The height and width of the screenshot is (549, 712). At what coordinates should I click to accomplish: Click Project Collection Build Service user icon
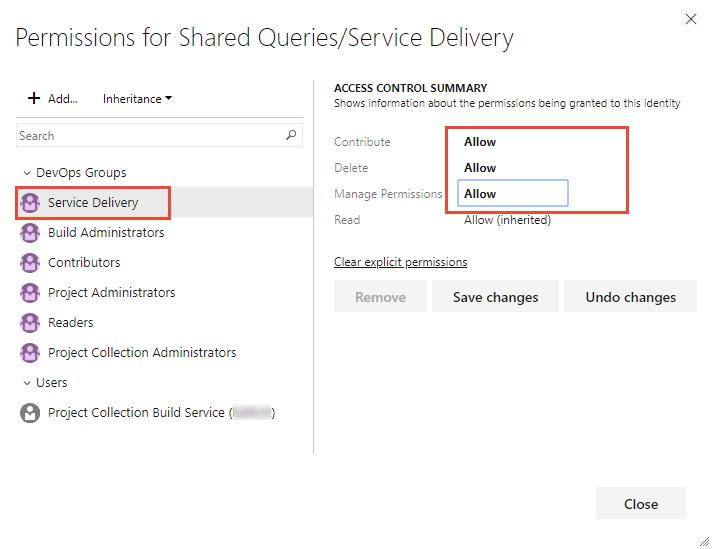(x=30, y=413)
